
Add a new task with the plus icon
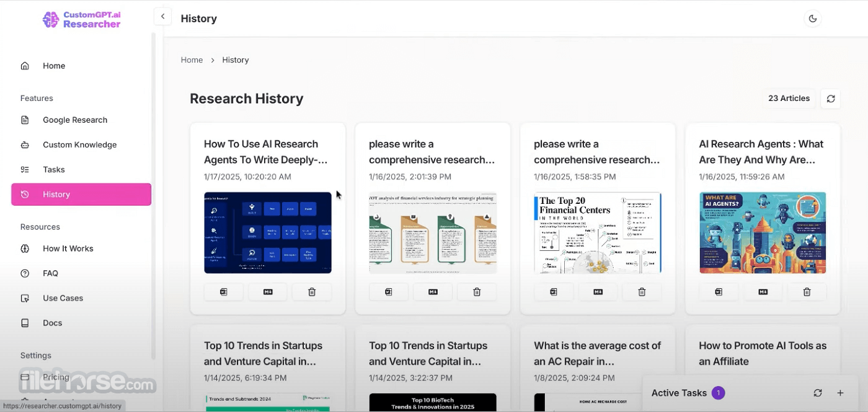(840, 393)
